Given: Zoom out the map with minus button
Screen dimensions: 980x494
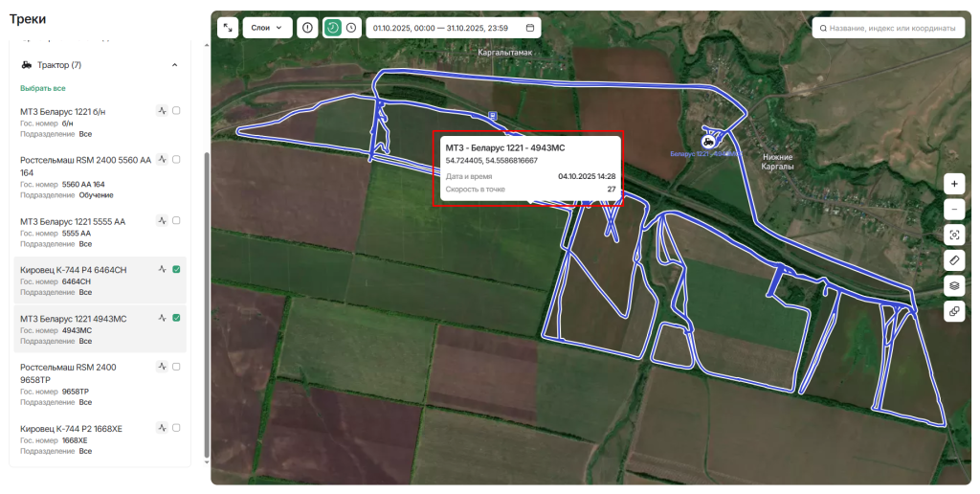Looking at the screenshot, I should pyautogui.click(x=954, y=209).
